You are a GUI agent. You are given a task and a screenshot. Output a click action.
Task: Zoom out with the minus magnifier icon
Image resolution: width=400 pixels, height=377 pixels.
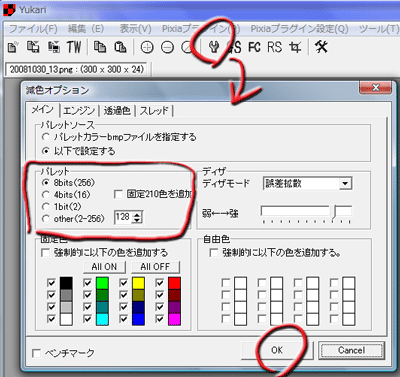click(167, 48)
